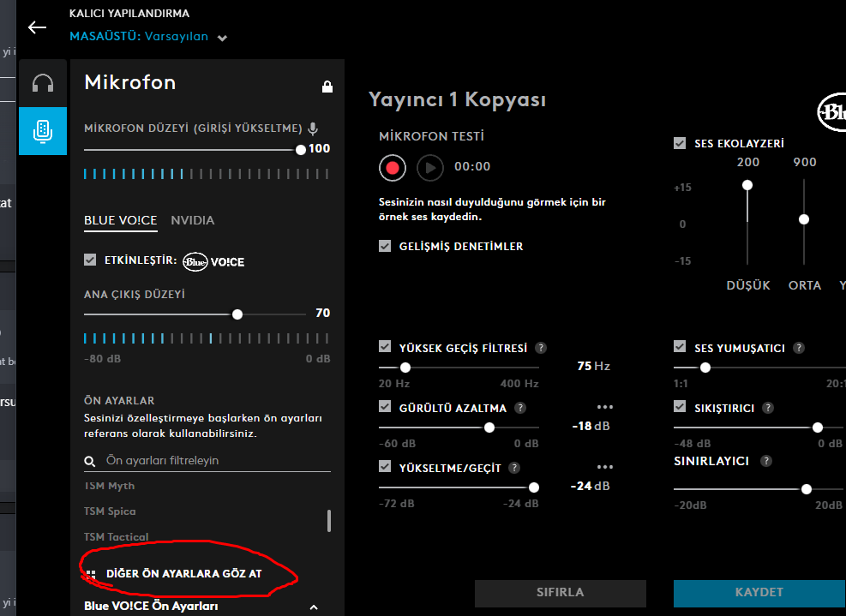This screenshot has height=616, width=846.
Task: Click the SIFIRLA reset button
Action: point(560,593)
